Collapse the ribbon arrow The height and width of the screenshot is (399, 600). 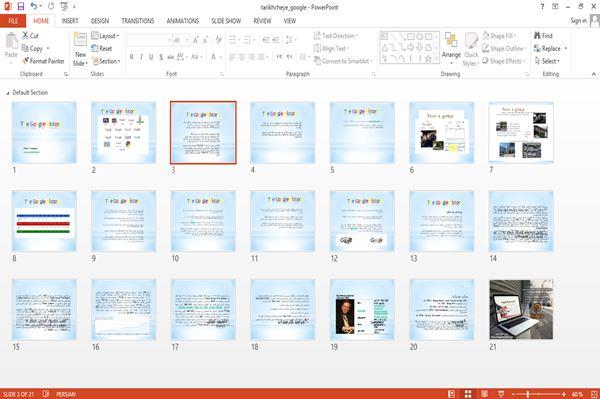pos(593,74)
